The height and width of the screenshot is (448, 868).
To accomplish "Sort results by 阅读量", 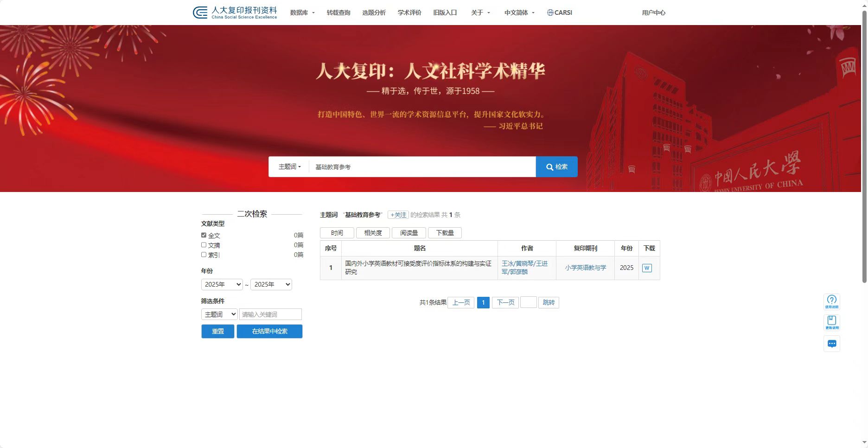I will [409, 233].
